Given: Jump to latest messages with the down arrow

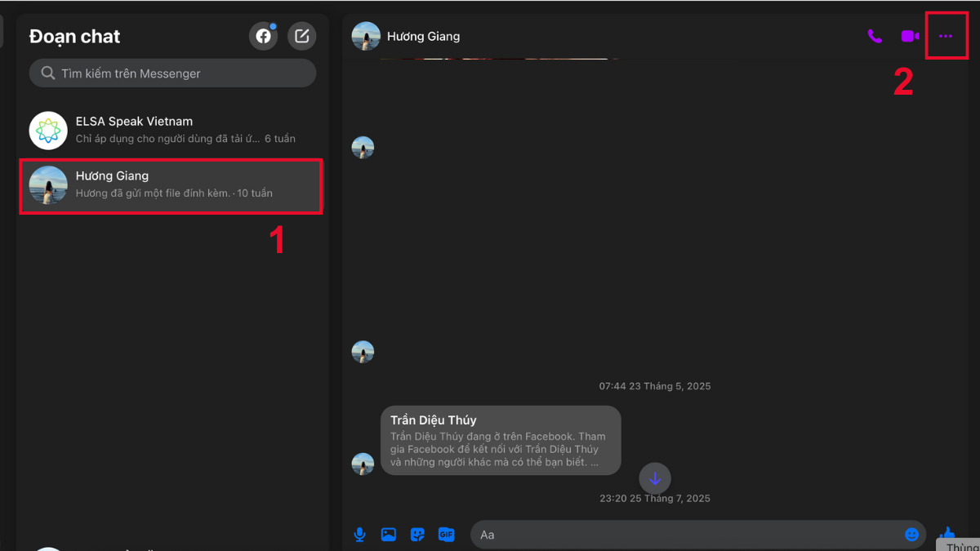Looking at the screenshot, I should pyautogui.click(x=655, y=478).
